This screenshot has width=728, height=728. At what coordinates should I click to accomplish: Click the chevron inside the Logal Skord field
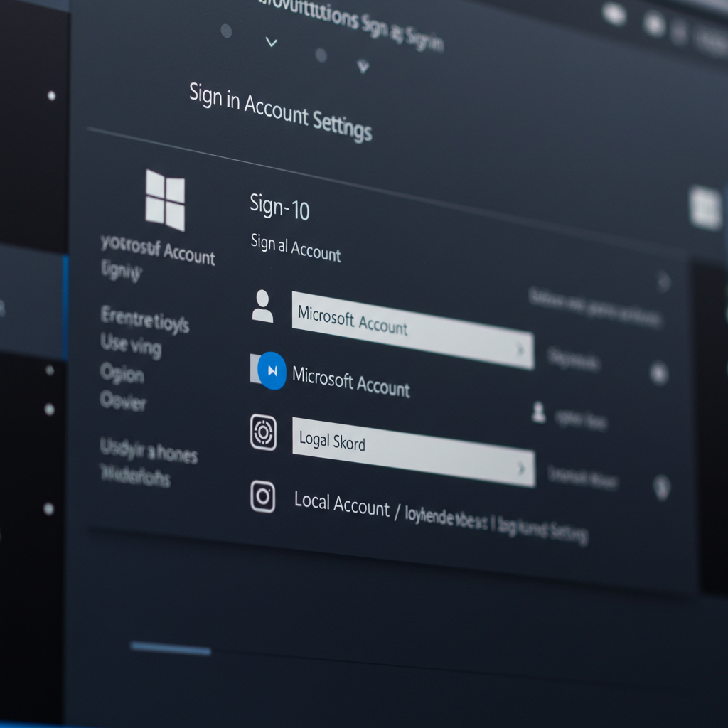[x=521, y=469]
